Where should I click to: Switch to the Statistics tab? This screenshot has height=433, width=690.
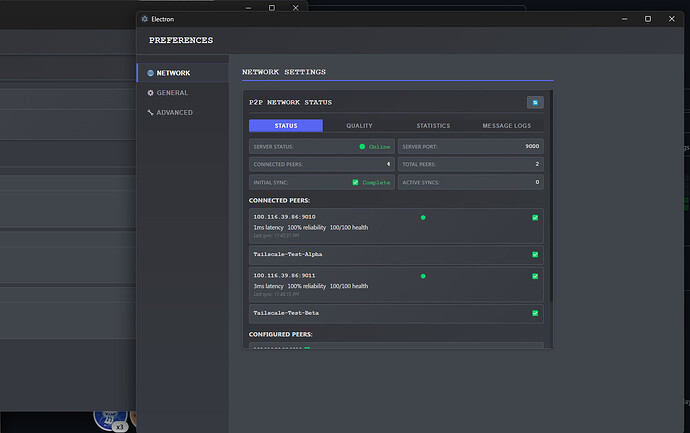coord(433,126)
